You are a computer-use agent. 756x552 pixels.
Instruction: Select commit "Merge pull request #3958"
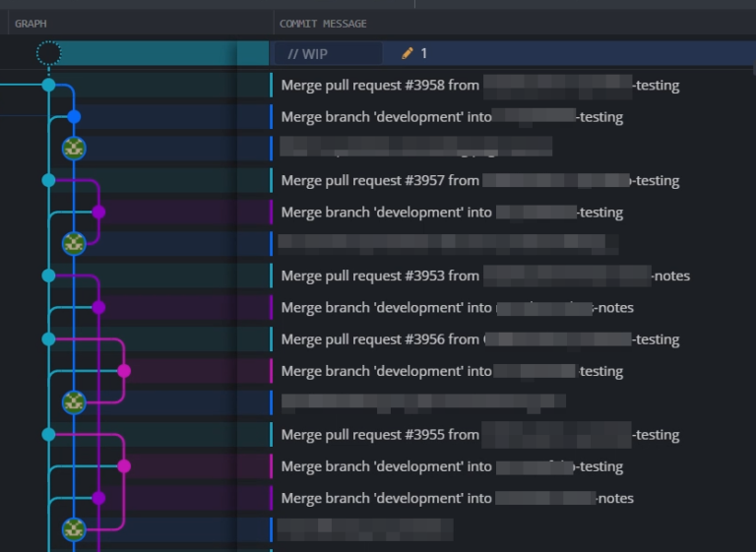tap(380, 86)
